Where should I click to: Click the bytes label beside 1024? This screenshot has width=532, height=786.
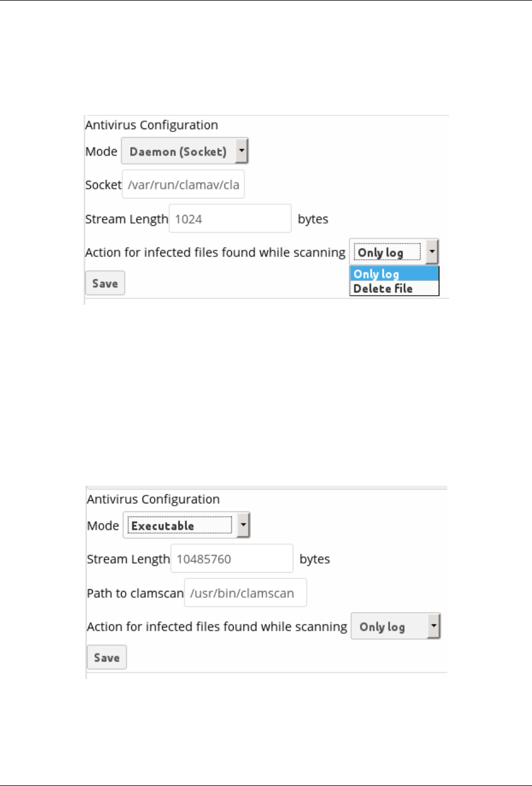click(x=313, y=219)
